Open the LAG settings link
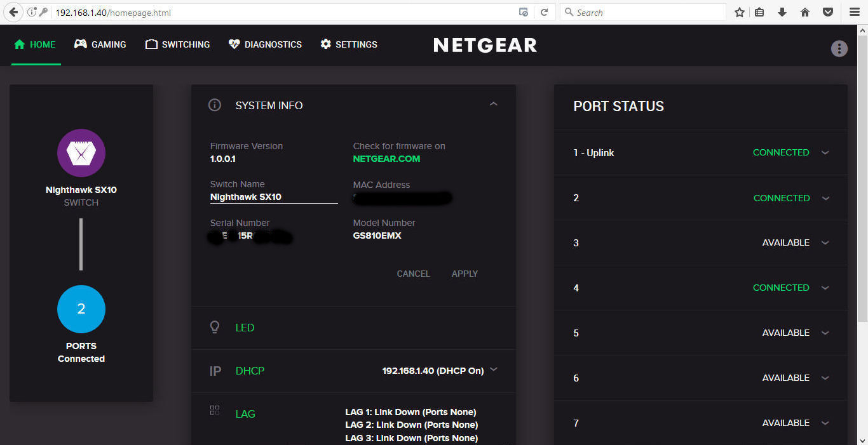The width and height of the screenshot is (868, 445). pyautogui.click(x=245, y=414)
